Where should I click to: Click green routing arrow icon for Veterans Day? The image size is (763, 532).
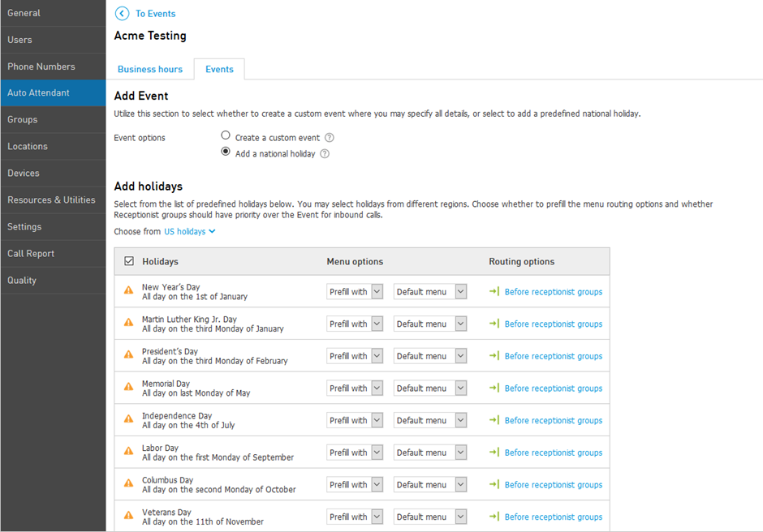(x=494, y=517)
